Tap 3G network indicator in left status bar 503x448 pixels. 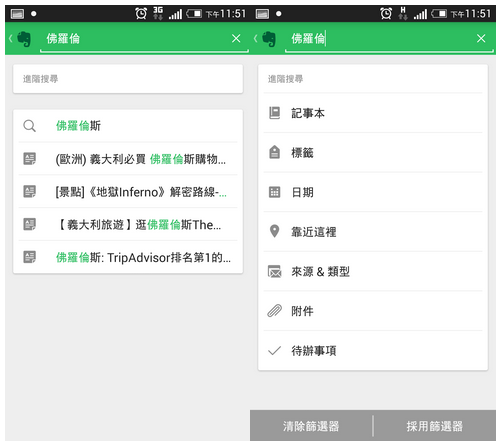pos(158,13)
